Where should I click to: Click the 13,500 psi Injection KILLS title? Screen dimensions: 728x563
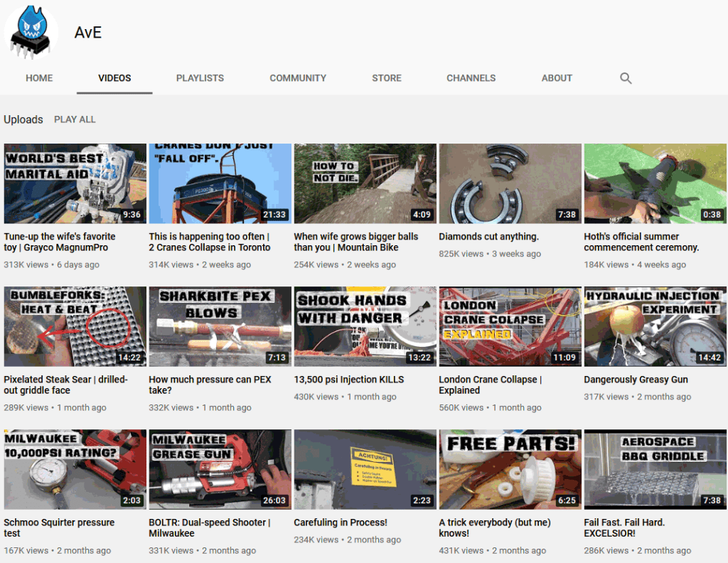pos(348,380)
